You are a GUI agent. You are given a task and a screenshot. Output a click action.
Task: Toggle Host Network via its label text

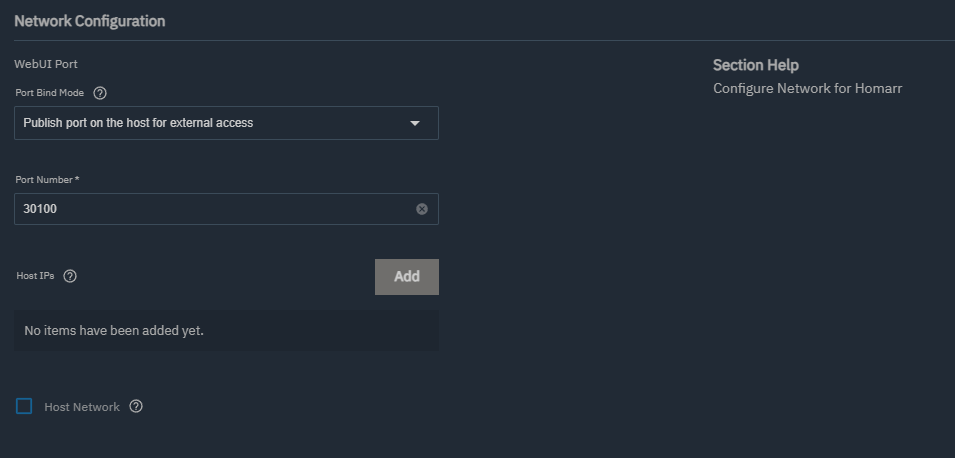click(x=82, y=407)
